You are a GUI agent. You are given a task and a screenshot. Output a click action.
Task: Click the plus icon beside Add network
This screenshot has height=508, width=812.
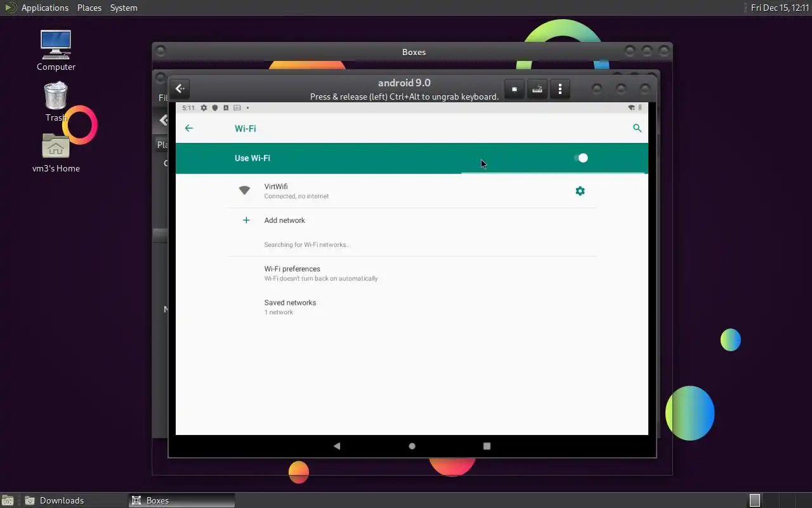[x=246, y=220]
